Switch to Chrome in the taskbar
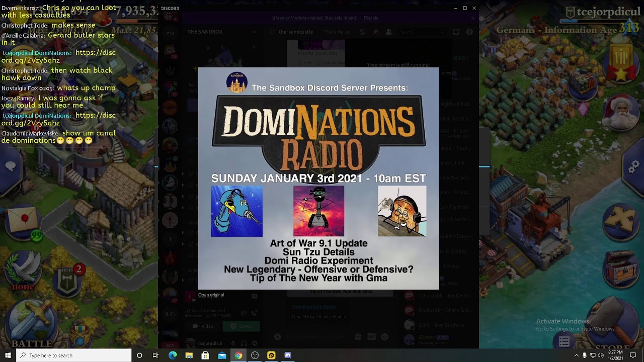644x362 pixels. pyautogui.click(x=238, y=355)
